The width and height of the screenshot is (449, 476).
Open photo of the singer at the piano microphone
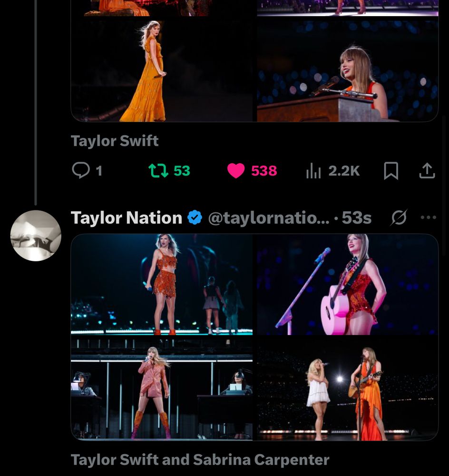347,71
